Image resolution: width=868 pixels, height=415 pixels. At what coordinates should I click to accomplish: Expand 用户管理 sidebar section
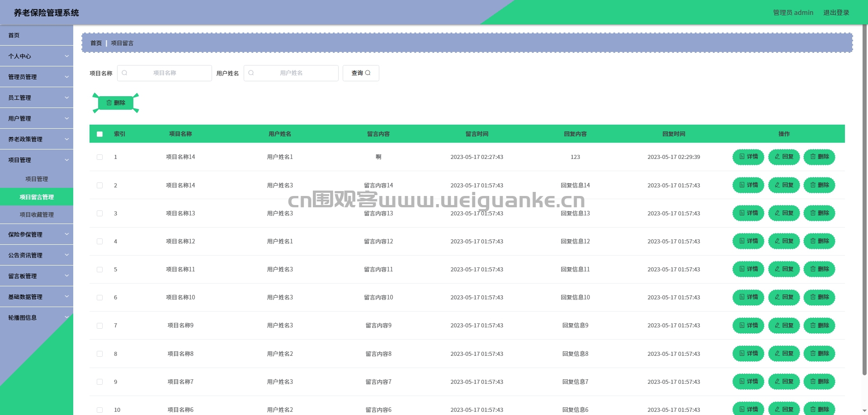pos(37,118)
